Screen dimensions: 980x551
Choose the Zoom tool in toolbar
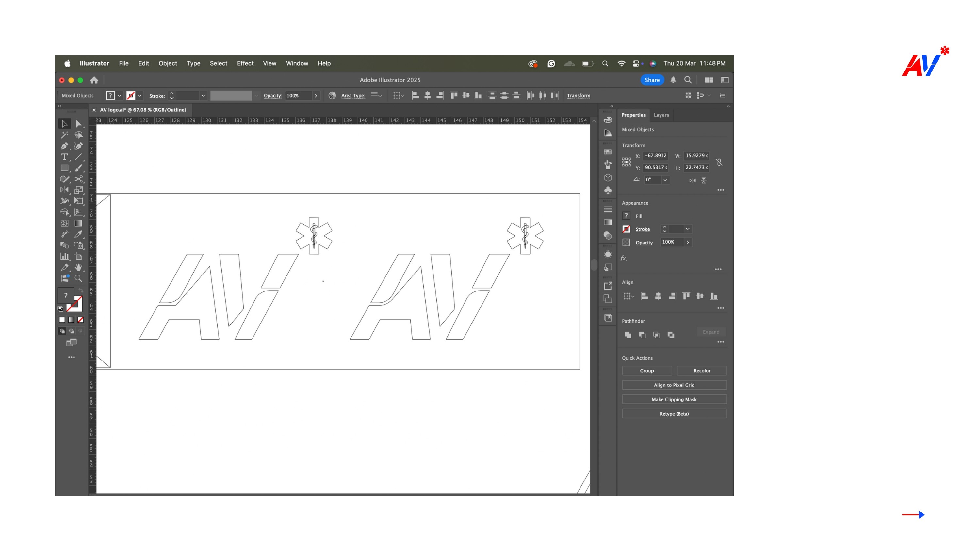click(x=79, y=278)
